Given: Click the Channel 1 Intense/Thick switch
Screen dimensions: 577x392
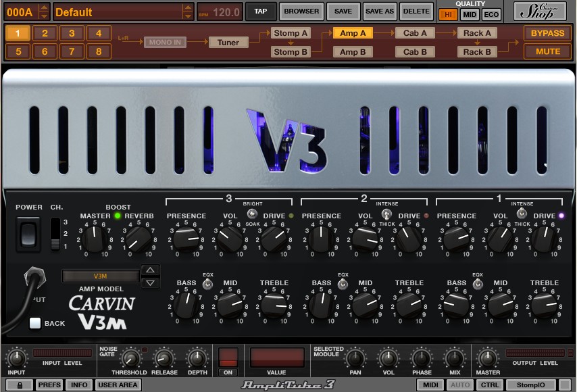Looking at the screenshot, I should click(521, 214).
